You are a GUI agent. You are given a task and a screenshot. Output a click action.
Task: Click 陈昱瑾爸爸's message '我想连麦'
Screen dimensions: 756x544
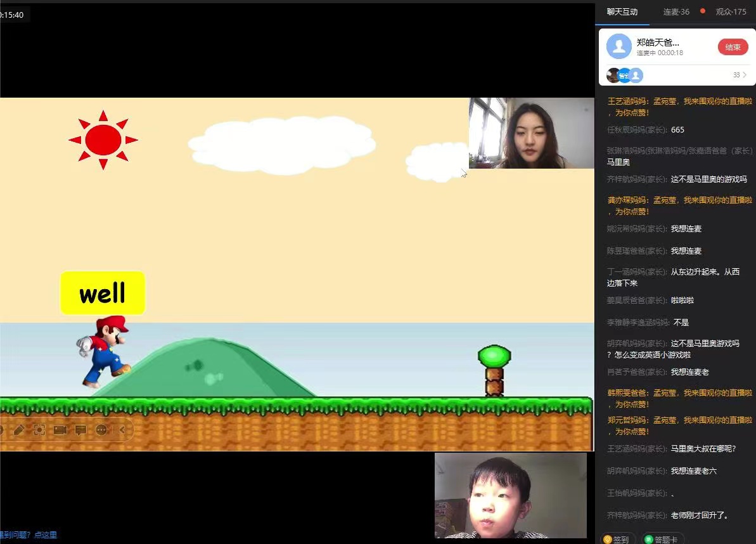[686, 251]
